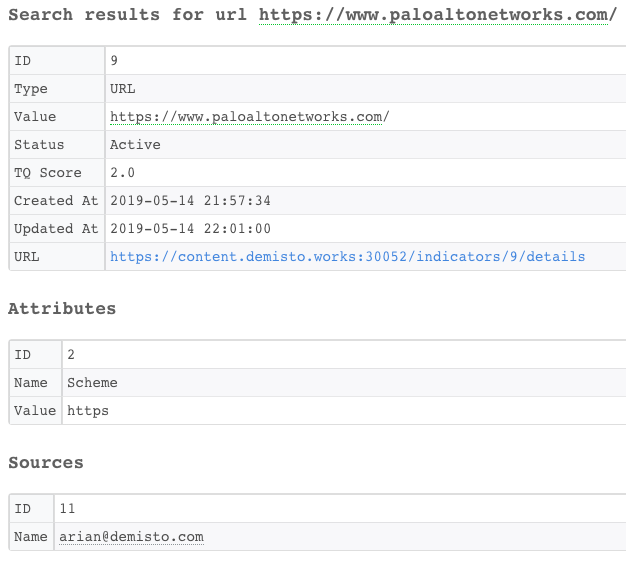Screen dimensions: 626x564
Task: Click the Created At timestamp 21:57:34
Action: [190, 200]
